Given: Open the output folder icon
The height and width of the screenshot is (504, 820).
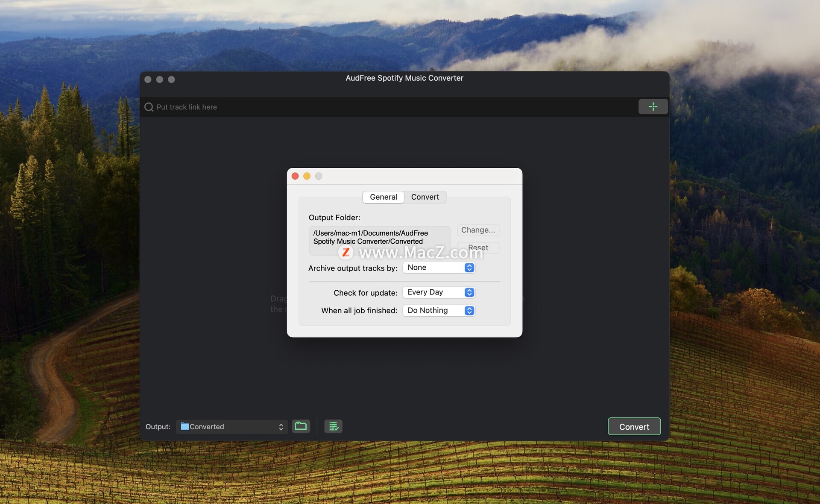Looking at the screenshot, I should 301,426.
